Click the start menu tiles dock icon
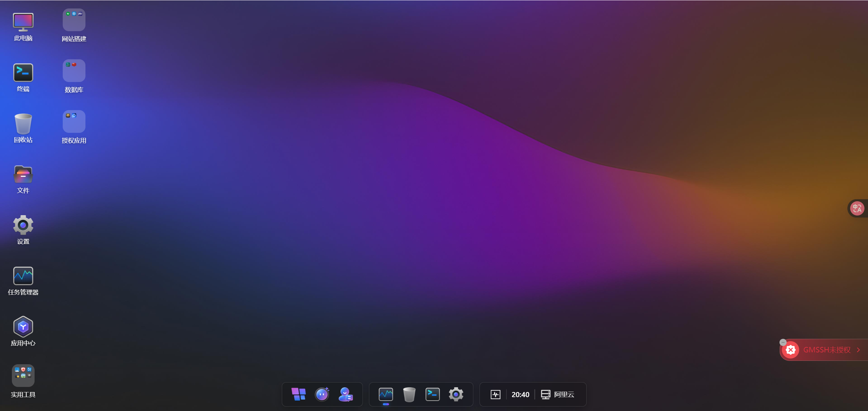This screenshot has width=868, height=411. point(298,394)
